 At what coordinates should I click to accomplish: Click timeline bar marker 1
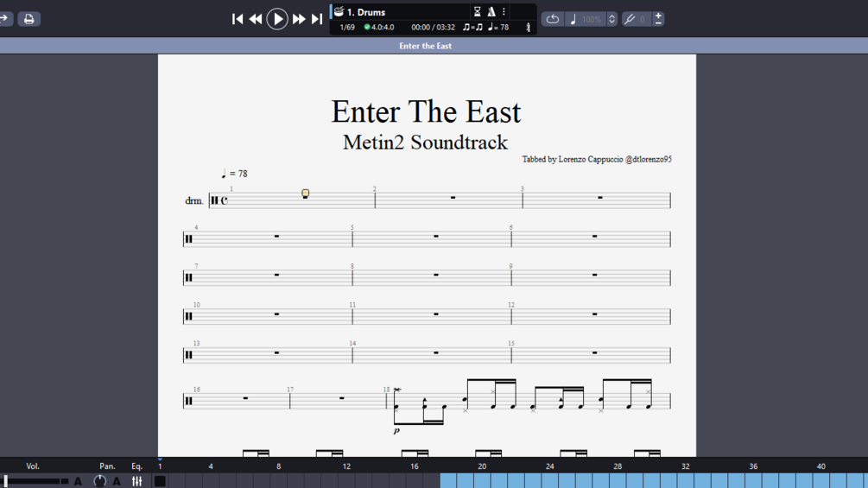[160, 466]
